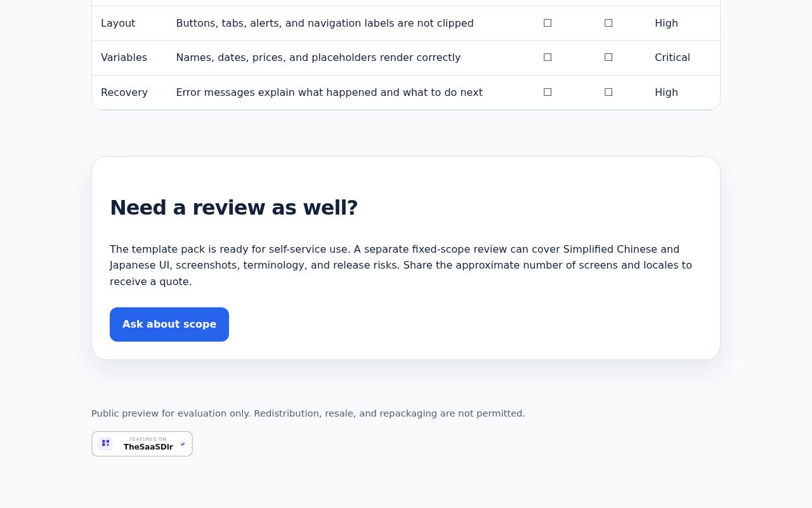Mark the second checkbox in the Recovery row

point(608,92)
